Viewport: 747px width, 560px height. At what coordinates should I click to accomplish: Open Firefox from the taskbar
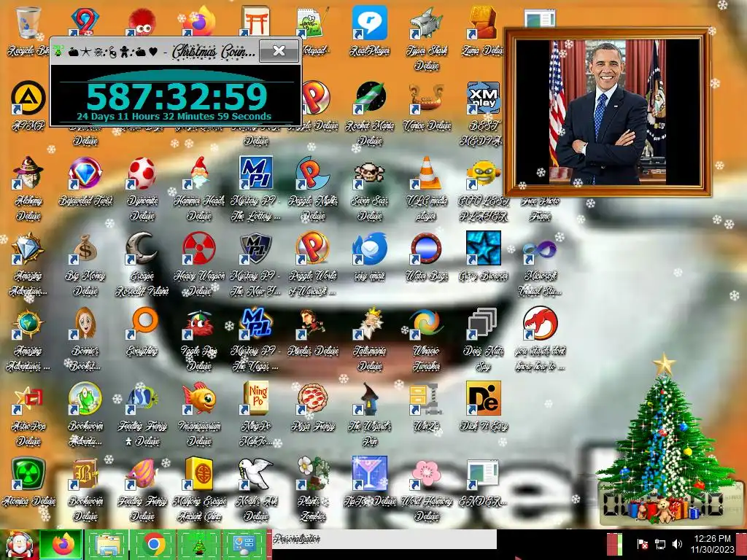63,545
